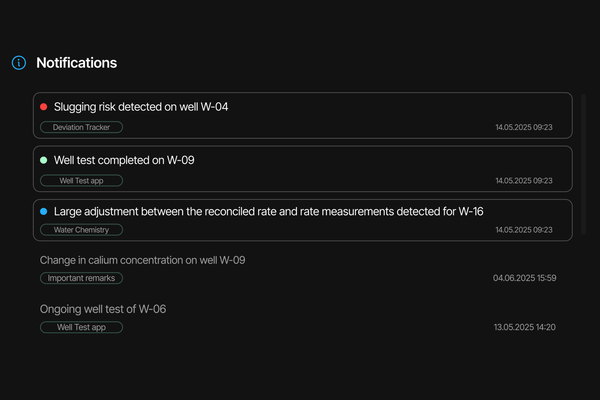Click the Well Test app tag under W-09
600x400 pixels.
pos(81,181)
